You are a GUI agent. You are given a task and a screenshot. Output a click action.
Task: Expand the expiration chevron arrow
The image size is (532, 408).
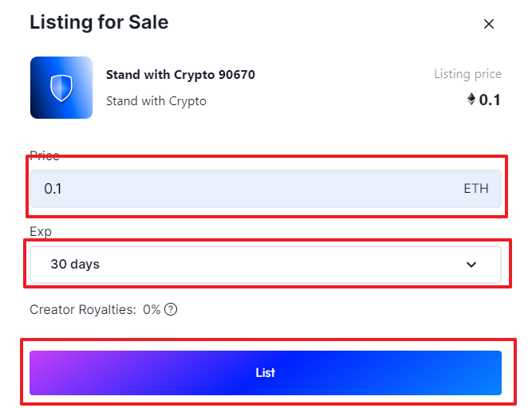pos(471,265)
